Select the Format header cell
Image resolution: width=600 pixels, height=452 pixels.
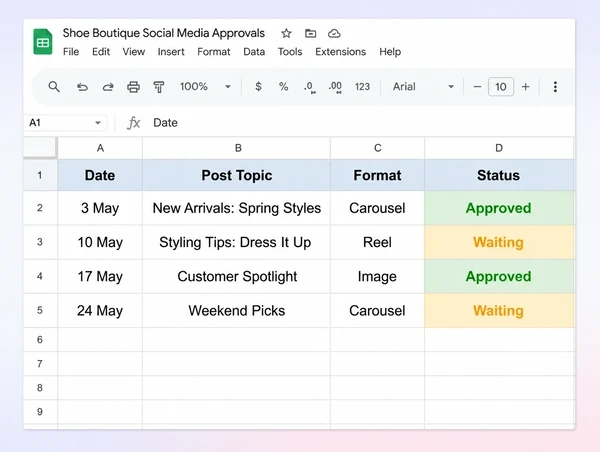[x=377, y=175]
